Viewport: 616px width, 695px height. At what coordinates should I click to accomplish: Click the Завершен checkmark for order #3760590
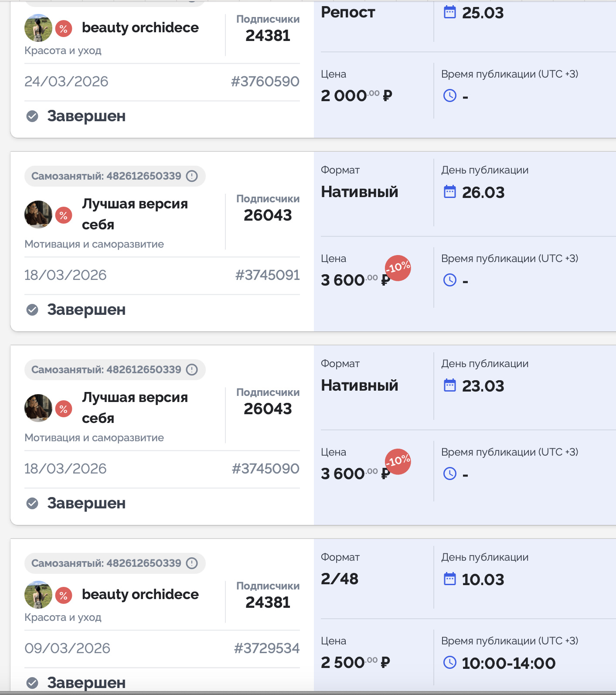pyautogui.click(x=32, y=116)
